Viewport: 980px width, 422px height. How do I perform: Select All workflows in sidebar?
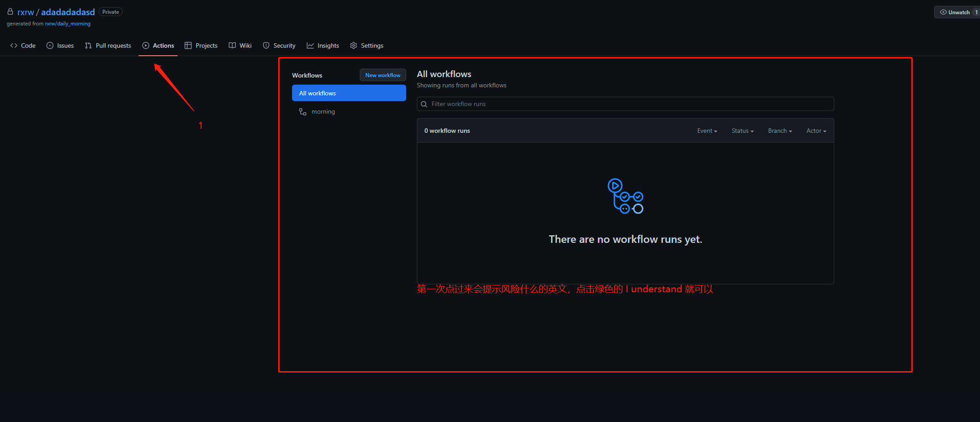(x=349, y=93)
